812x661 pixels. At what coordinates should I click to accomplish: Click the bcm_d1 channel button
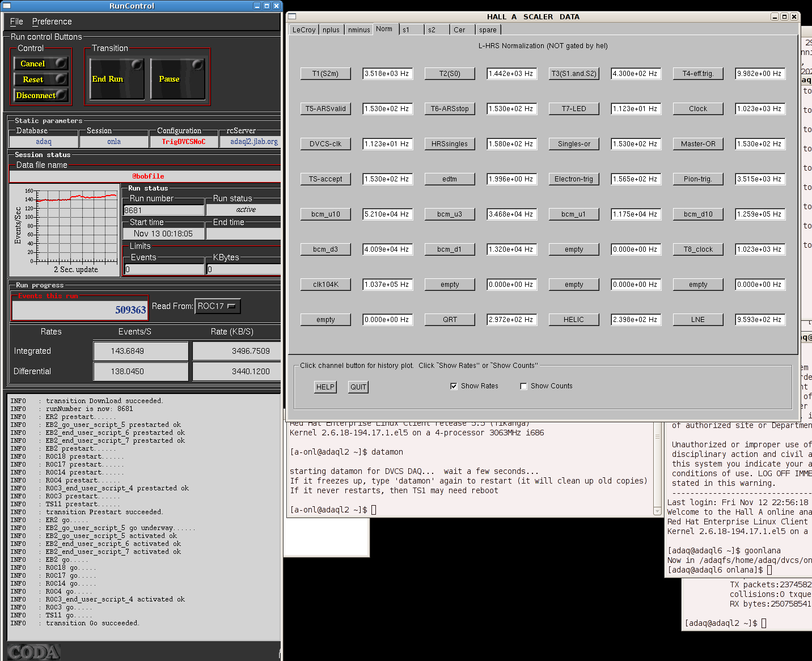point(450,249)
